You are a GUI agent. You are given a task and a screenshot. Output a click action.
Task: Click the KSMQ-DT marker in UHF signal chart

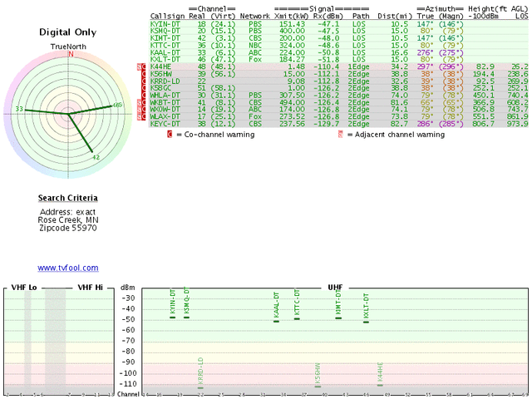186,318
